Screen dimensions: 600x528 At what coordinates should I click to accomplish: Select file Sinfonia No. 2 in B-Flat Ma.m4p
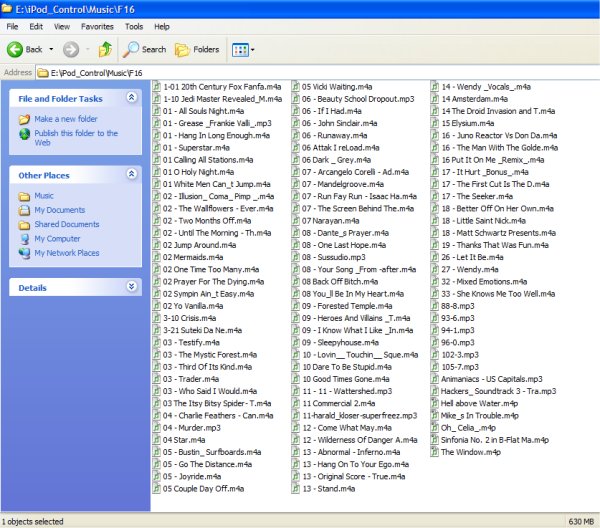495,440
